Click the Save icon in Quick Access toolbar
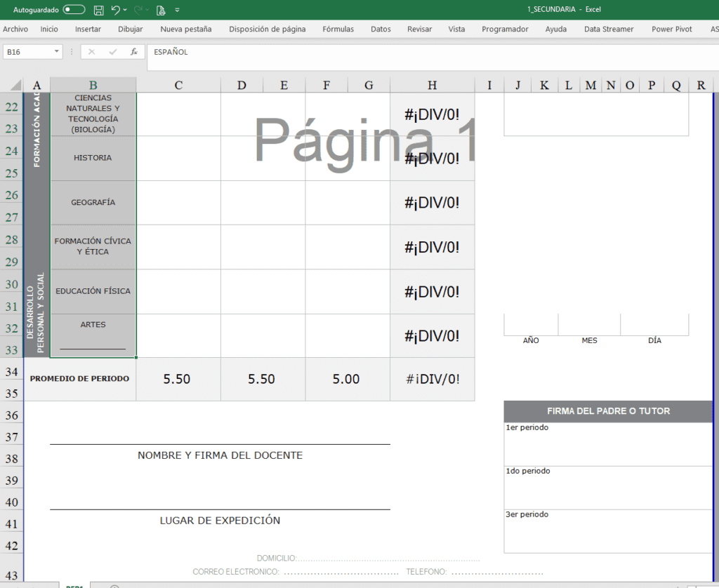The image size is (719, 588). [x=98, y=10]
